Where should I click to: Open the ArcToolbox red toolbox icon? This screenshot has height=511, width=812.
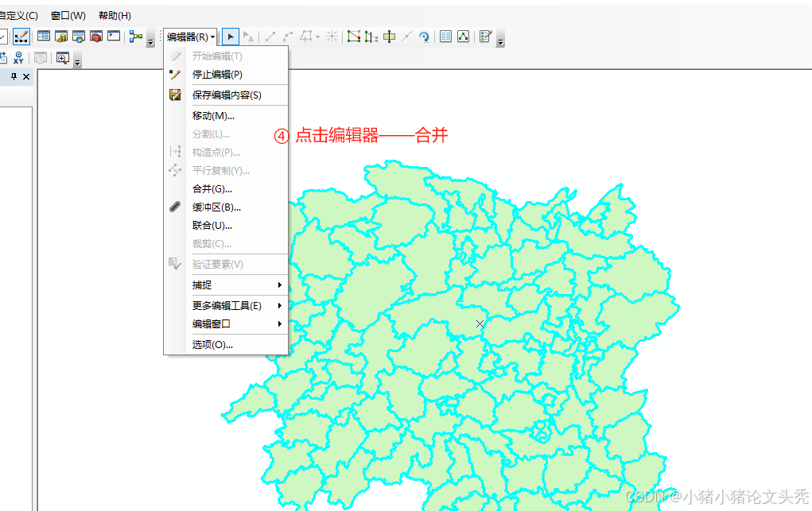(x=95, y=37)
